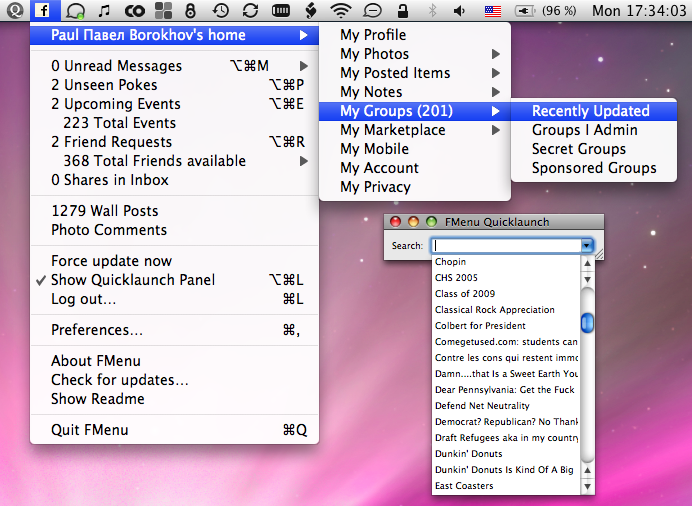Select Colbert for President in the list
This screenshot has width=692, height=506.
click(506, 326)
